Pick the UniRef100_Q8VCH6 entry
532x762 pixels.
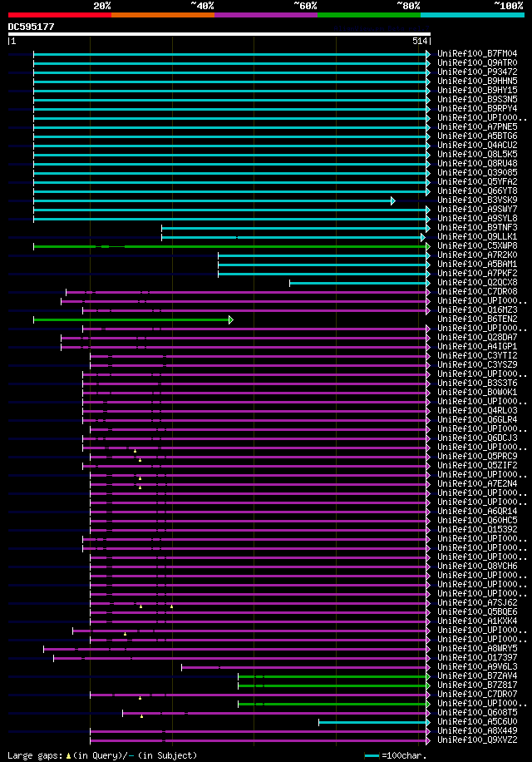[477, 567]
